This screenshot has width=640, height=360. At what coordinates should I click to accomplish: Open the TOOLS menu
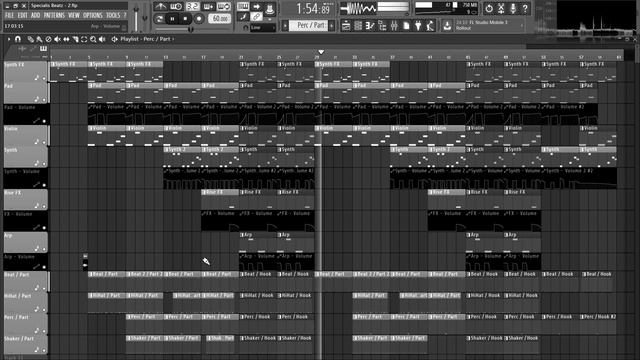(x=113, y=16)
